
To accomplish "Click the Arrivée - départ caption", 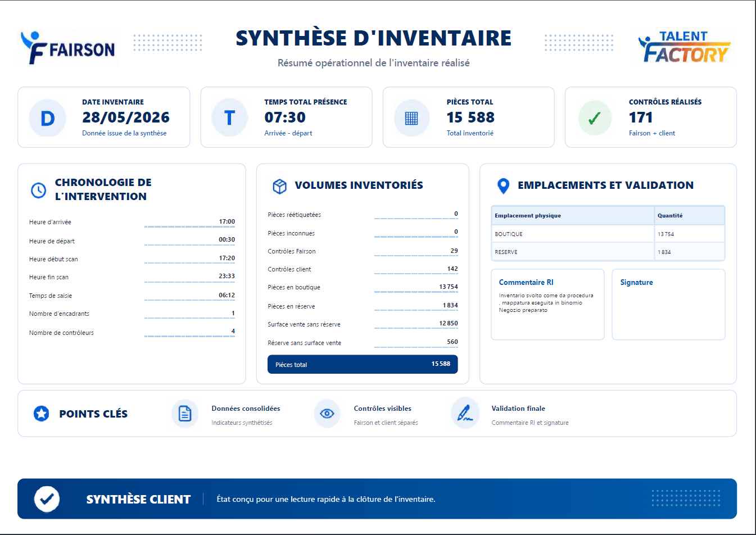I will coord(288,133).
